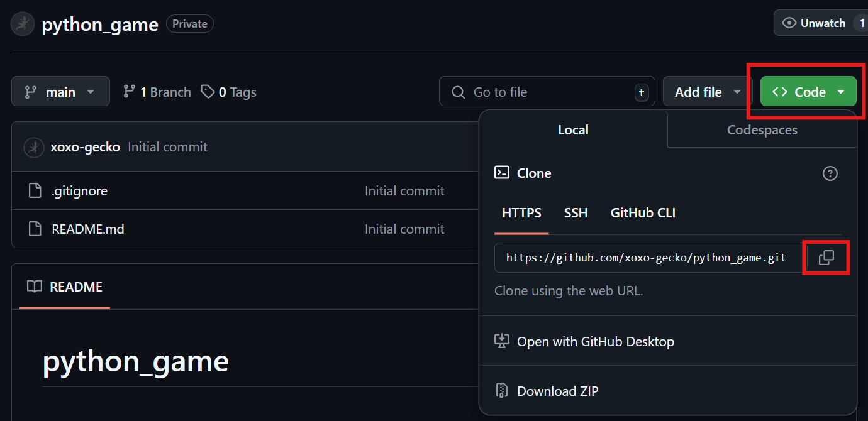This screenshot has height=421, width=868.
Task: Switch to the Codespaces tab
Action: (762, 129)
